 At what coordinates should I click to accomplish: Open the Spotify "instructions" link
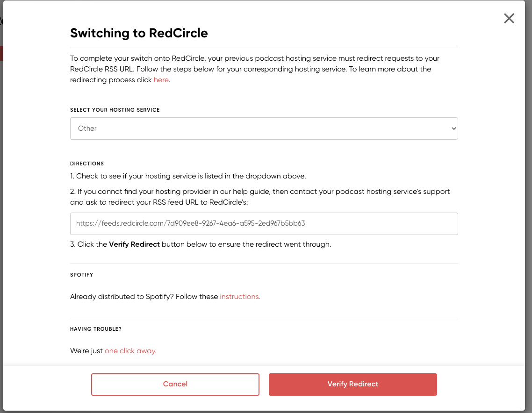[x=240, y=297]
